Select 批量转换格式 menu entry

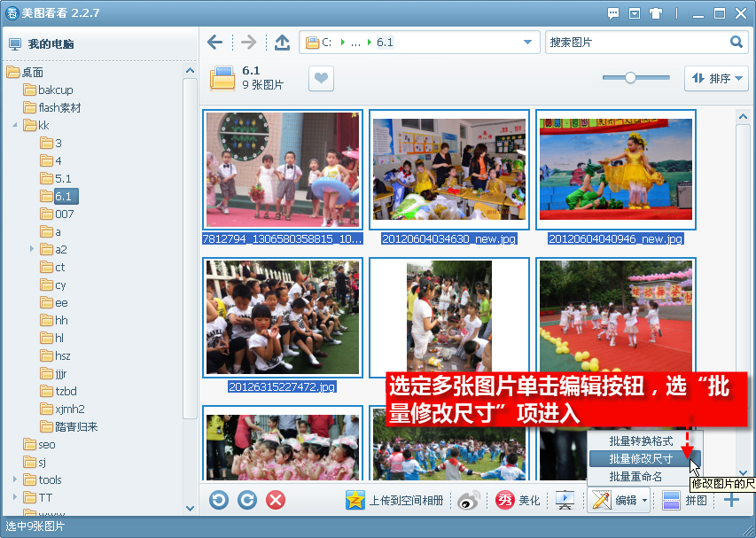tap(641, 441)
